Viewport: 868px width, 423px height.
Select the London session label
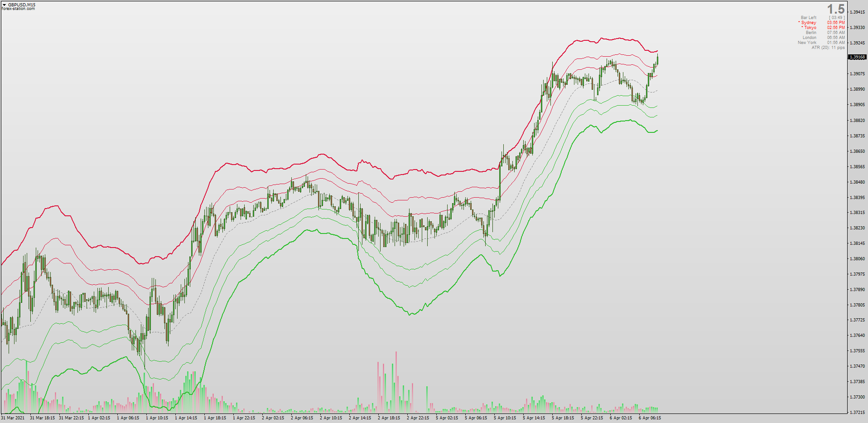pyautogui.click(x=810, y=38)
